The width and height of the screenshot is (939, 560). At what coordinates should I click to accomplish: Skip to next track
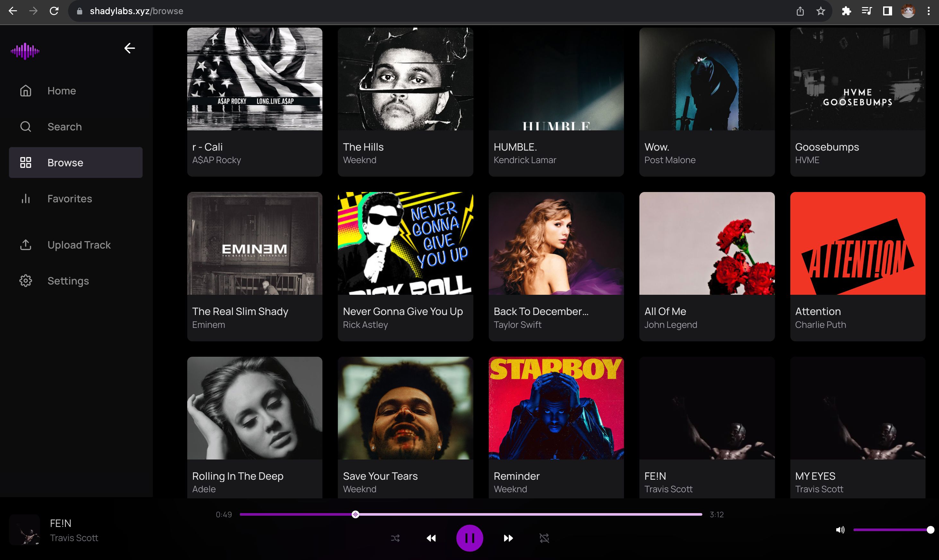point(508,538)
